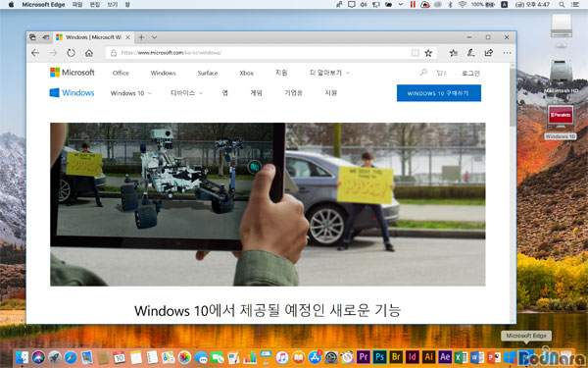Open the Surface link in Microsoft header

point(208,73)
